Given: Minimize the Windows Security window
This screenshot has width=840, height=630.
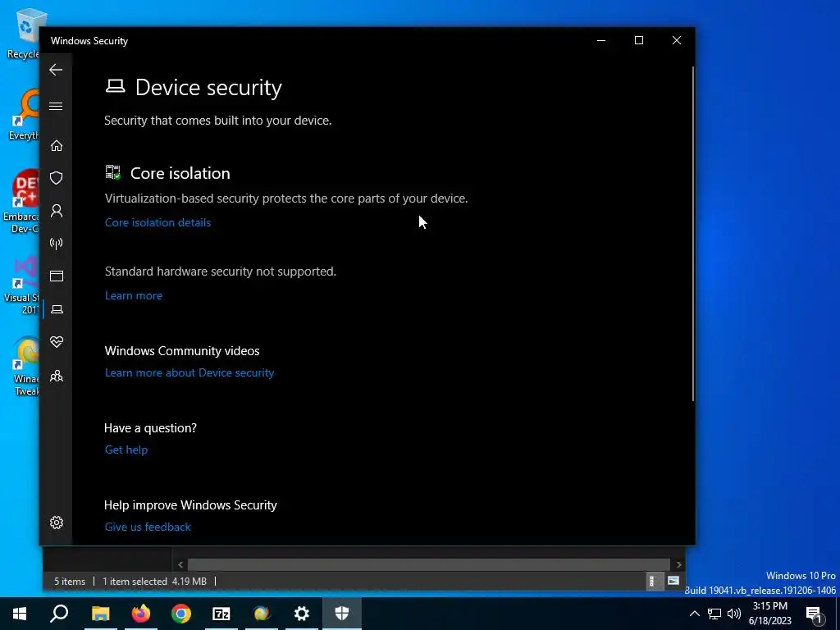Looking at the screenshot, I should pos(601,41).
